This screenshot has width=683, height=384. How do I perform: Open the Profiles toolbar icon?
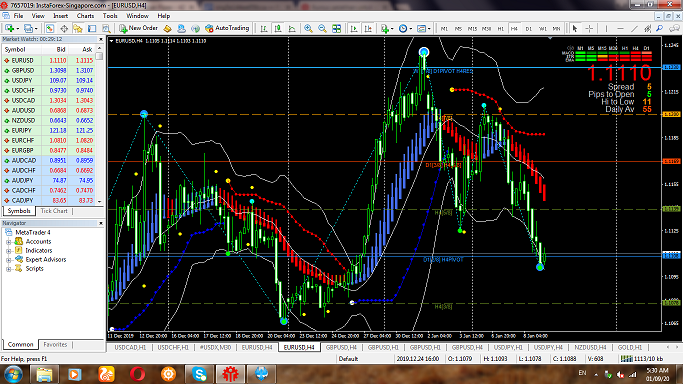[x=29, y=28]
